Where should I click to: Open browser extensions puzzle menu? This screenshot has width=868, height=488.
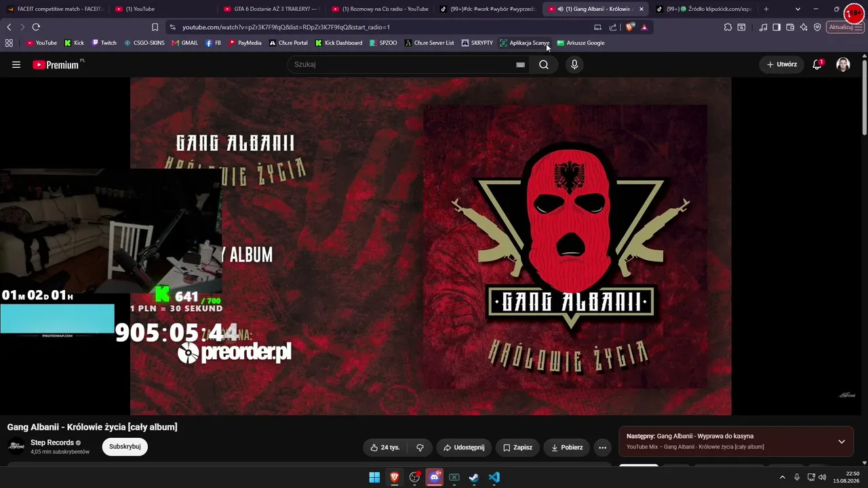point(728,27)
